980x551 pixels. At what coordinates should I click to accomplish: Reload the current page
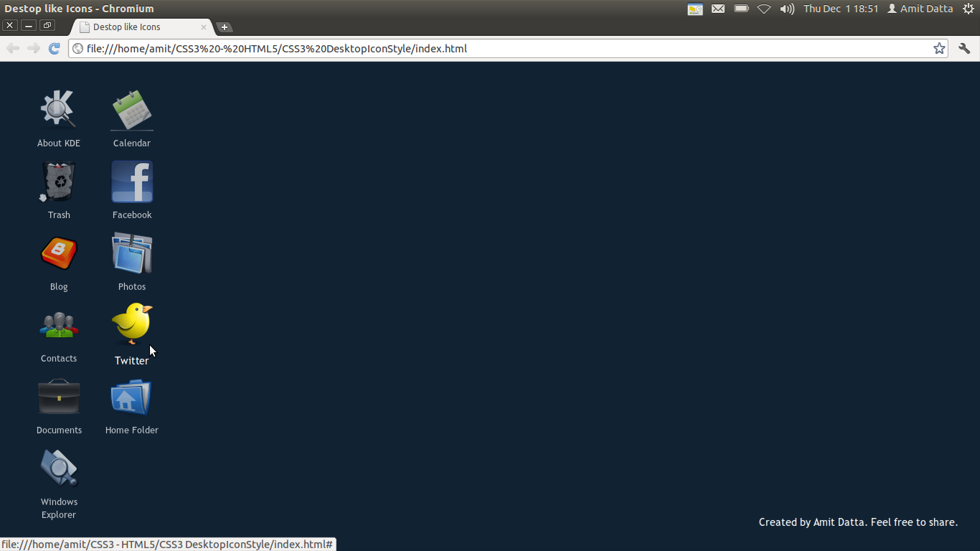click(54, 48)
